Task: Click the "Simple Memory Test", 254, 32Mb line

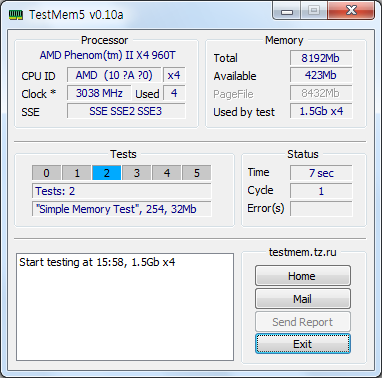Action: [x=122, y=209]
